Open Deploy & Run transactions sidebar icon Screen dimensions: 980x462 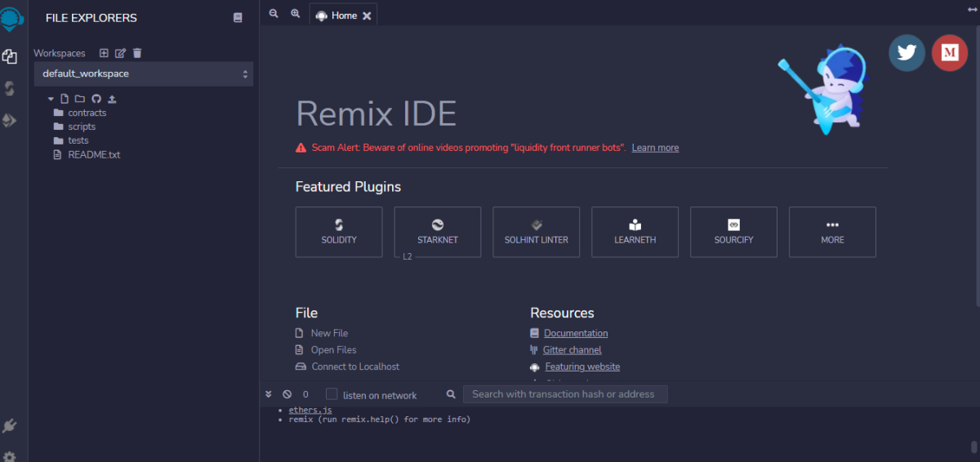tap(10, 121)
